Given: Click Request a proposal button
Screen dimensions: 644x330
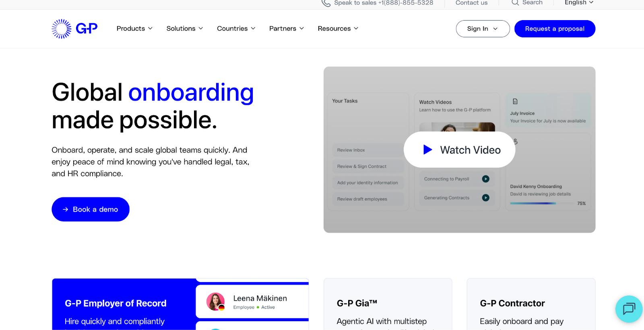Looking at the screenshot, I should (555, 29).
